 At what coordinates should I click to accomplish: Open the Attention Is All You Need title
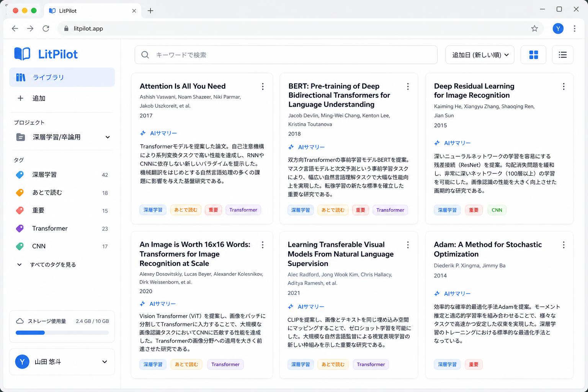183,86
